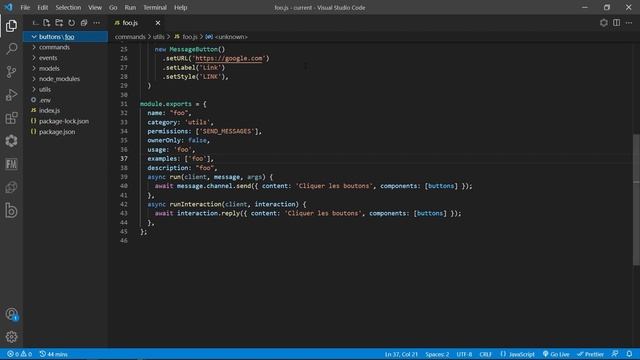Screen dimensions: 640x360
Task: Click the FM icon in activity bar
Action: tap(11, 164)
